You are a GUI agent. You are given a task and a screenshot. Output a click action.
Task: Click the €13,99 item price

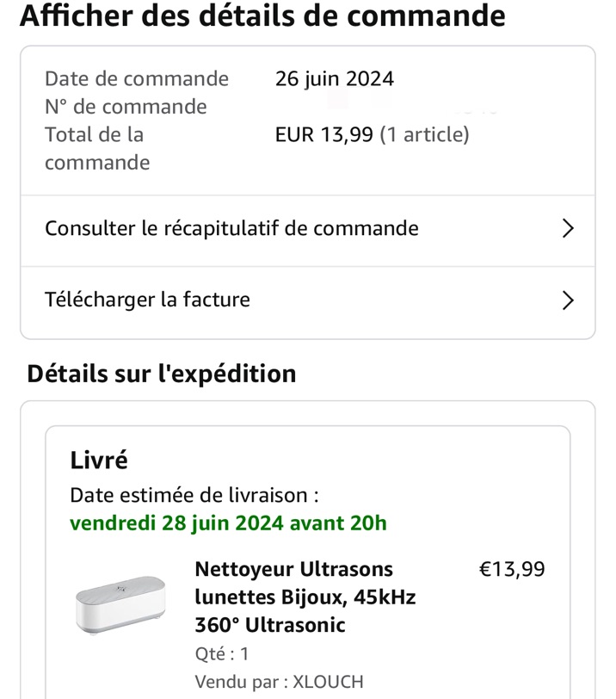point(512,569)
